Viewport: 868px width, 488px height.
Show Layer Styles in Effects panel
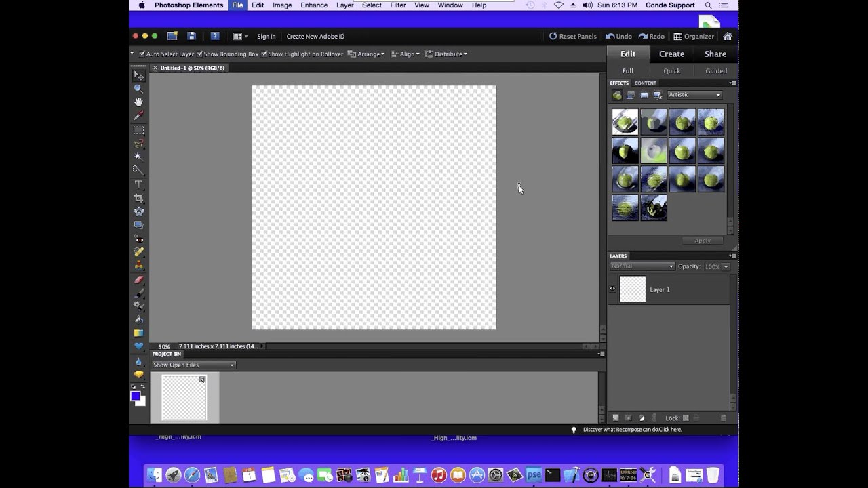(x=630, y=95)
